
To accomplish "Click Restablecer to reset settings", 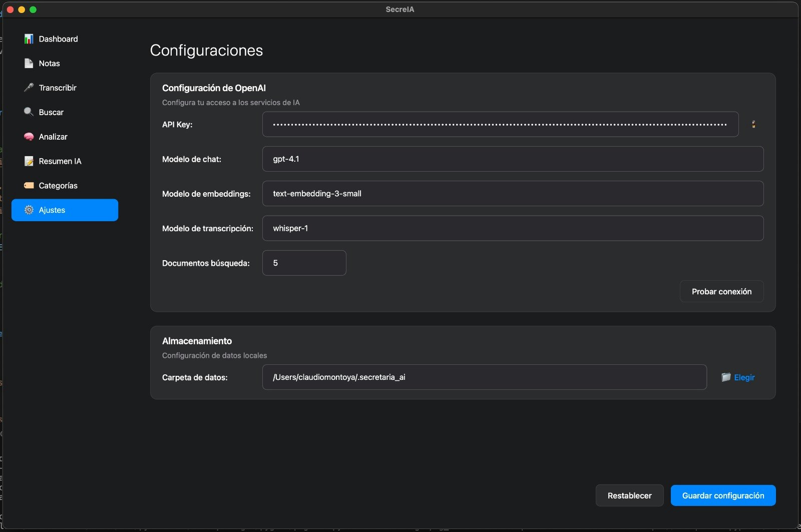I will [629, 495].
